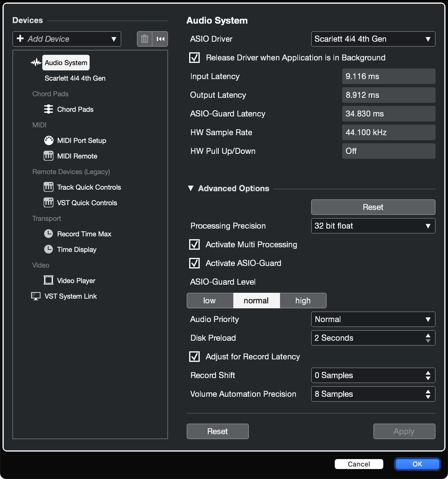Open the Processing Precision dropdown

pos(373,226)
